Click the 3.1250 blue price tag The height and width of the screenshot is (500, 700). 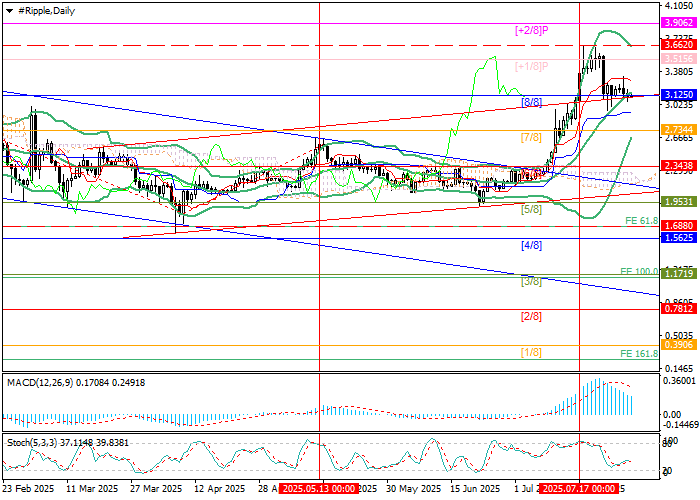tap(679, 94)
